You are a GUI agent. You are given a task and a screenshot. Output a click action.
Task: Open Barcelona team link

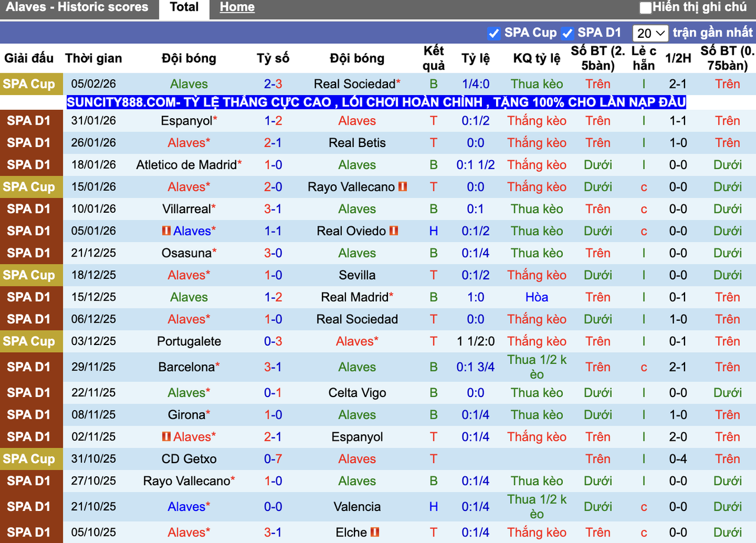[x=187, y=367]
